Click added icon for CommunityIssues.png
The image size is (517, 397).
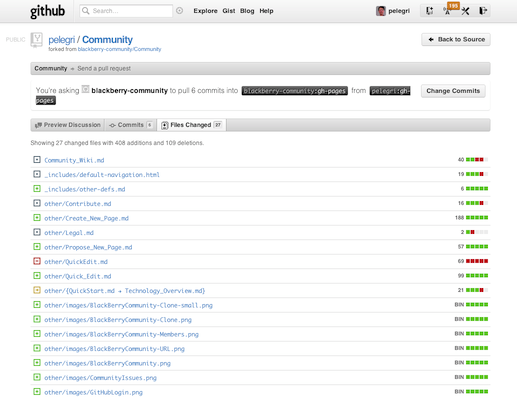point(37,377)
